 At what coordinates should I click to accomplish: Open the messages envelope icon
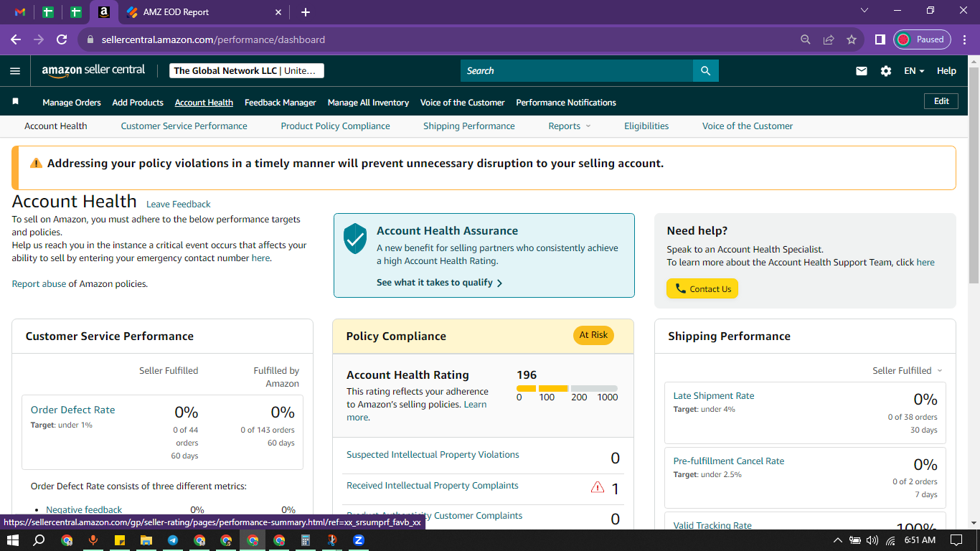[862, 70]
